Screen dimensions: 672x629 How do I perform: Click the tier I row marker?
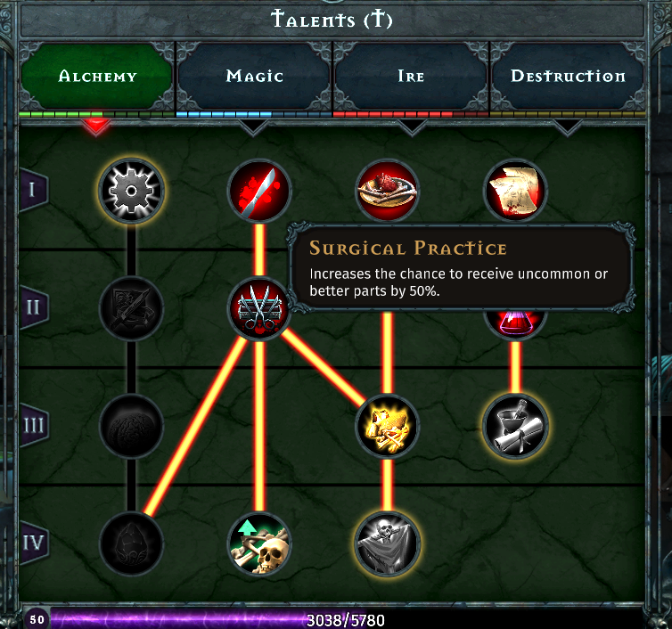tap(34, 190)
